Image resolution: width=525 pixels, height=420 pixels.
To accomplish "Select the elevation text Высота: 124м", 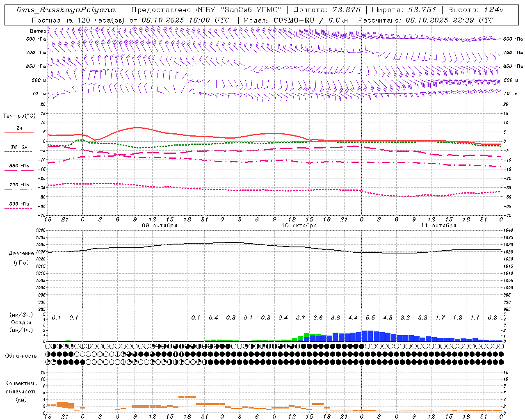I will coord(476,10).
